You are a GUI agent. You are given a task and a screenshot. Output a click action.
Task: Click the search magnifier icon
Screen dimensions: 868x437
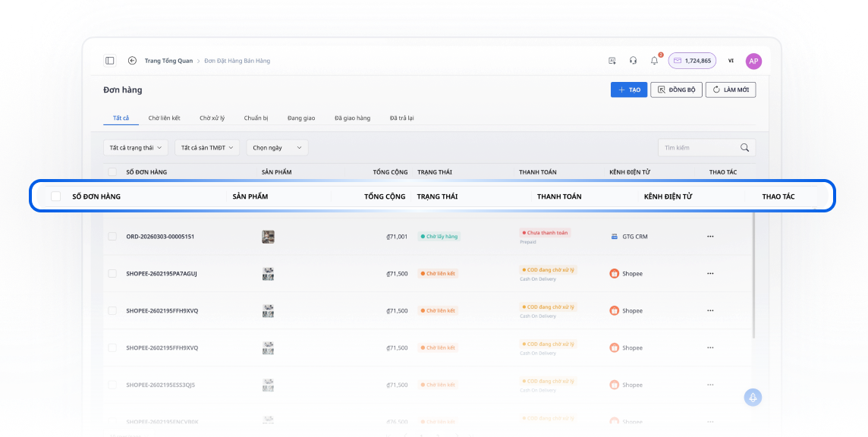pos(744,148)
